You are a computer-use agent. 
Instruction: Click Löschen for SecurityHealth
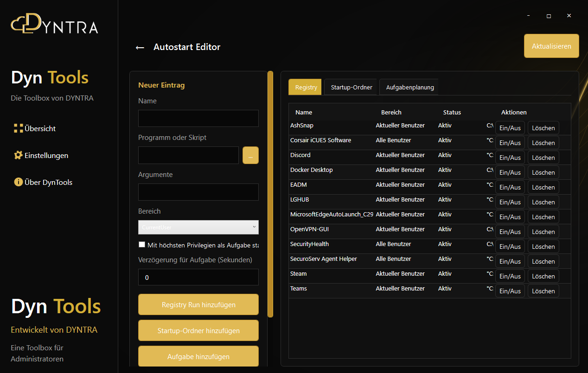pos(543,247)
